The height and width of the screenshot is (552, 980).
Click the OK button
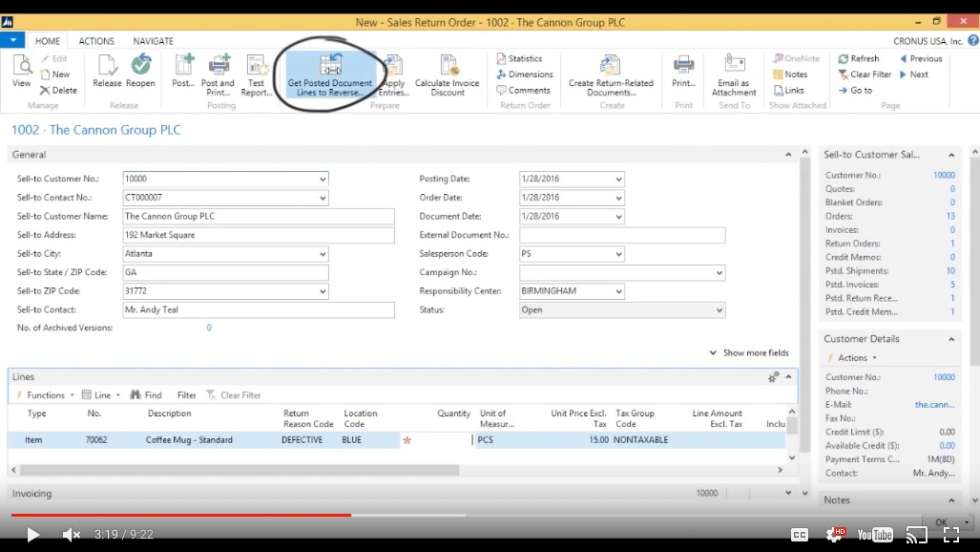941,522
